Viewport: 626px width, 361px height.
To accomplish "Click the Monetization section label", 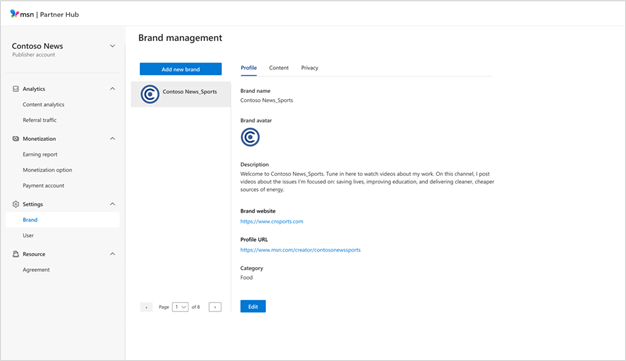I will (39, 139).
